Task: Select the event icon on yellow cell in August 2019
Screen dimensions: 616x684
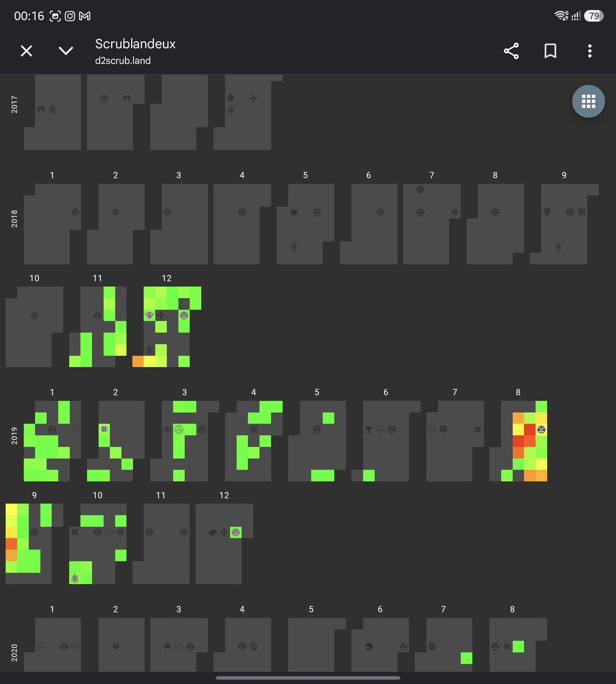Action: [x=541, y=429]
